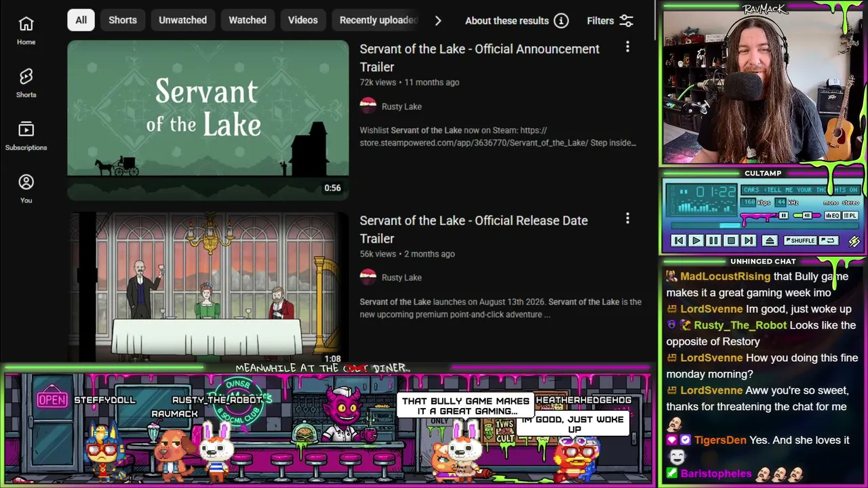Open Shorts from the left sidebar
The height and width of the screenshot is (488, 868).
pyautogui.click(x=26, y=83)
